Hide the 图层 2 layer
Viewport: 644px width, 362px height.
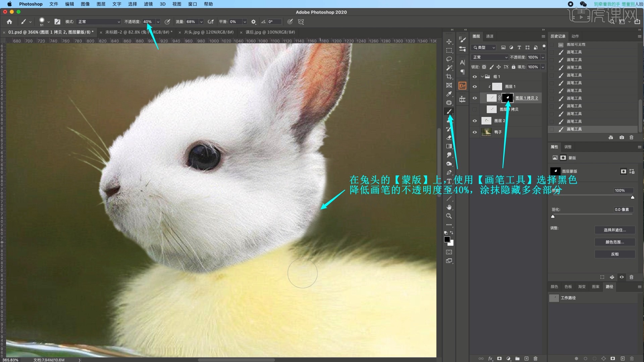coord(475,121)
